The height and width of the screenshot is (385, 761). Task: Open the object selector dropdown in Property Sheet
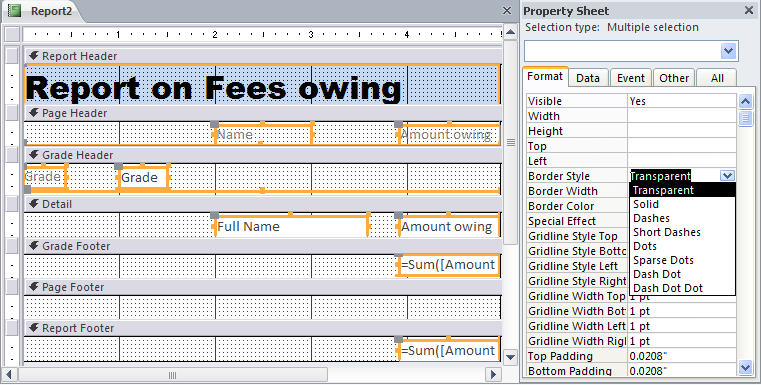(x=728, y=51)
